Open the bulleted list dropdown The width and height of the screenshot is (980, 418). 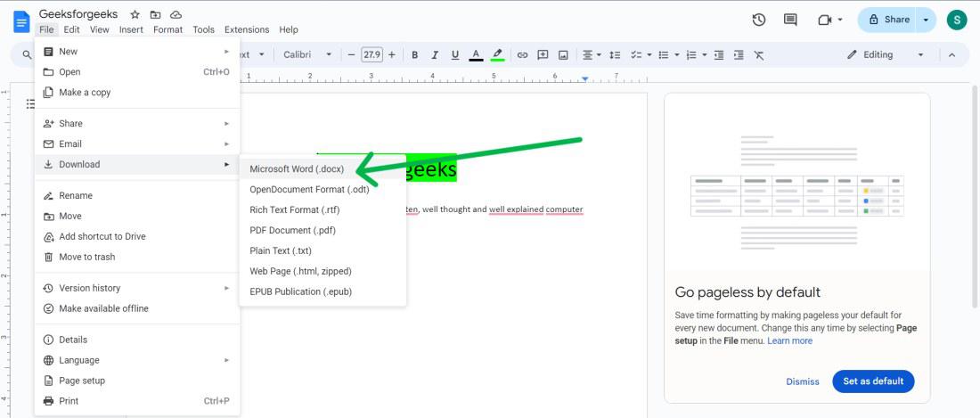coord(669,55)
